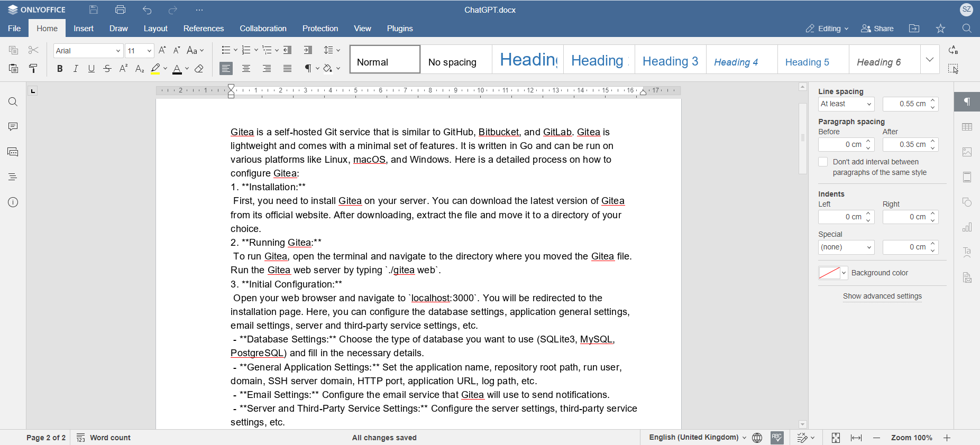Open Word count in status bar
The height and width of the screenshot is (445, 980).
pos(104,438)
